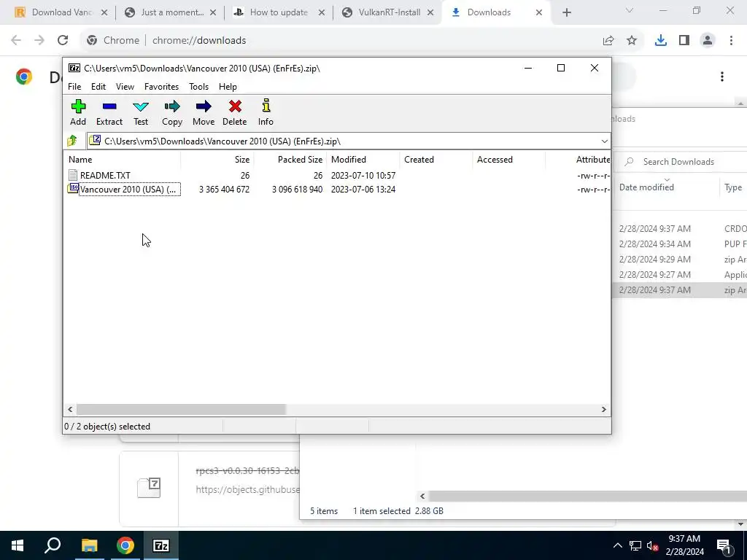This screenshot has height=560, width=747.
Task: Open the File menu in 7-Zip
Action: coord(74,87)
